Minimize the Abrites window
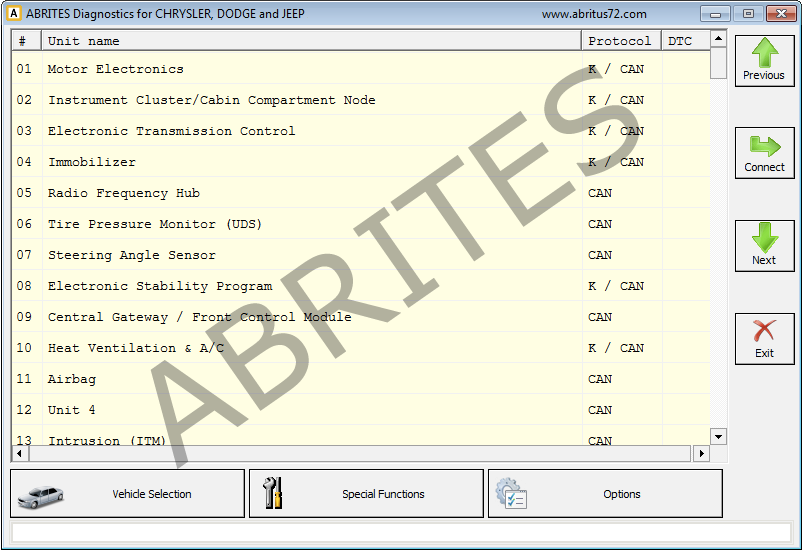The width and height of the screenshot is (803, 550). pos(715,14)
